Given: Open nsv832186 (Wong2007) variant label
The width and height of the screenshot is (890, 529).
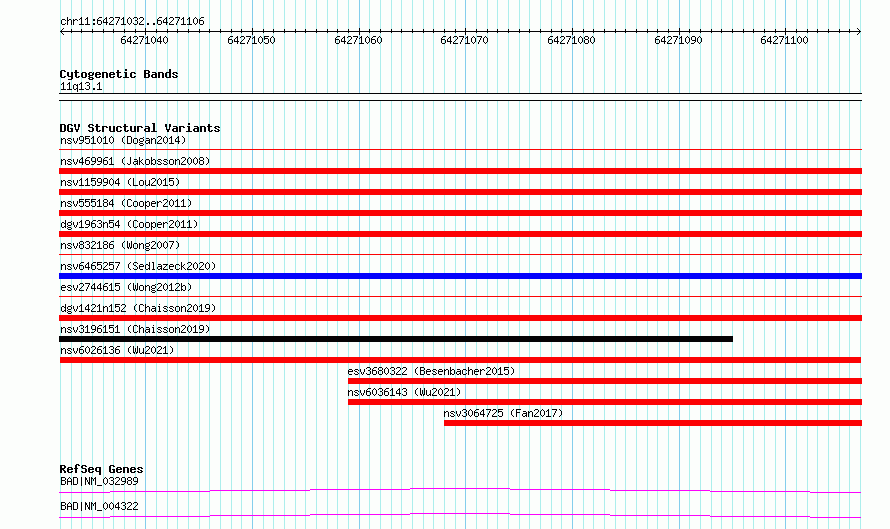Looking at the screenshot, I should click(x=120, y=245).
